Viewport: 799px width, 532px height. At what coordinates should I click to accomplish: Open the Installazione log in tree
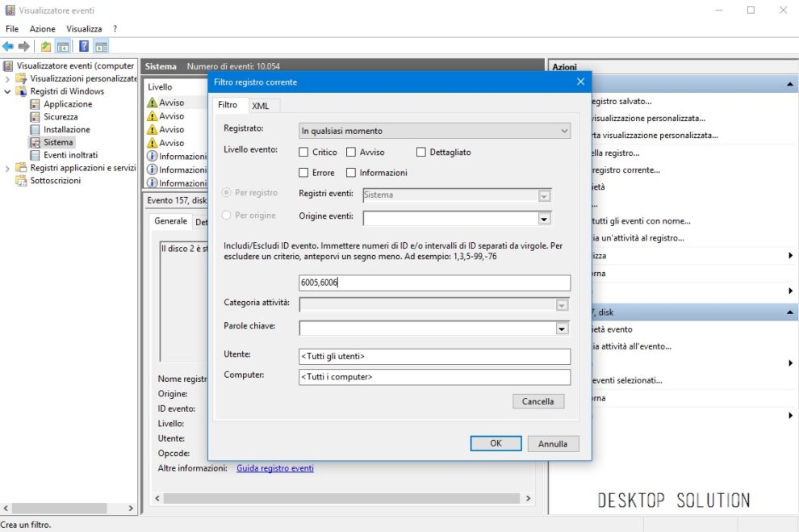[x=66, y=129]
